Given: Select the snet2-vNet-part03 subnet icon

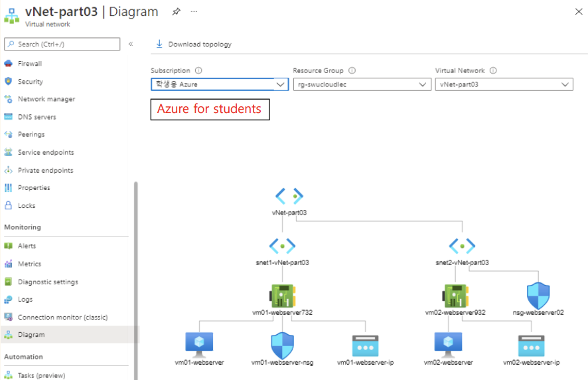Looking at the screenshot, I should (x=462, y=246).
